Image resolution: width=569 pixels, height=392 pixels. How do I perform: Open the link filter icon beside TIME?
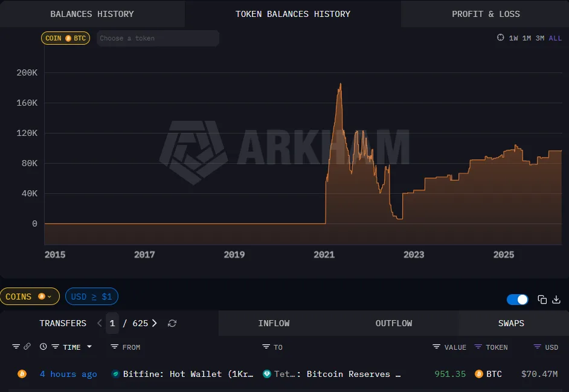27,346
